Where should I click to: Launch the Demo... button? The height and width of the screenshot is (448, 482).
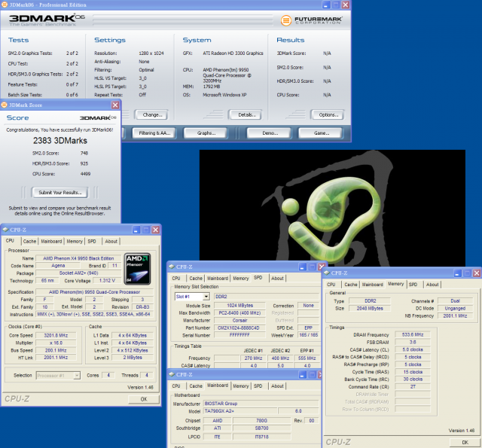tap(270, 133)
